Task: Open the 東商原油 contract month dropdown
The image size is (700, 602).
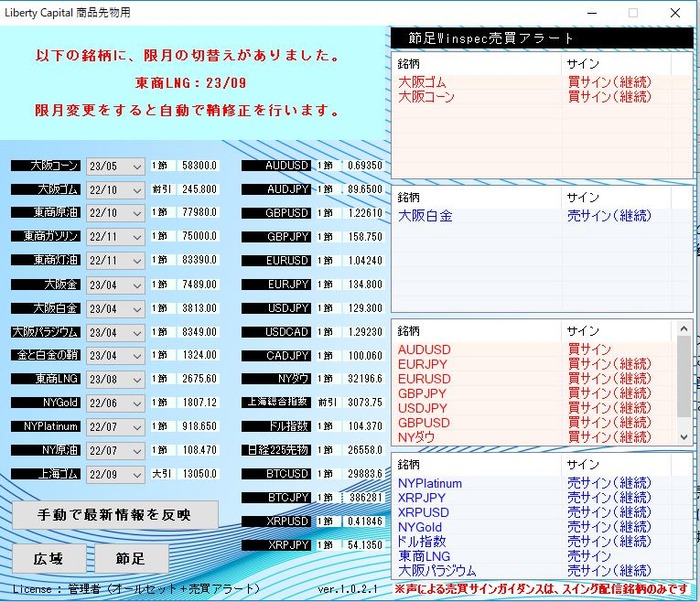Action: coord(115,213)
